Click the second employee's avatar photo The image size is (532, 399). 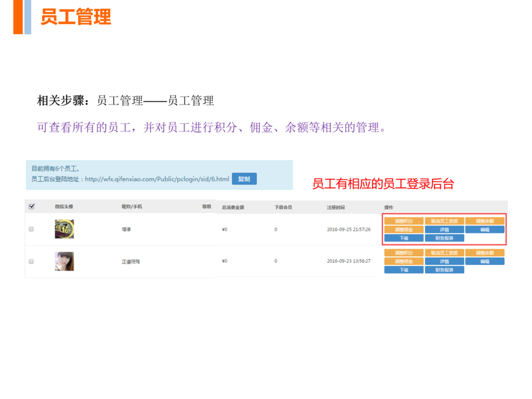coord(64,261)
